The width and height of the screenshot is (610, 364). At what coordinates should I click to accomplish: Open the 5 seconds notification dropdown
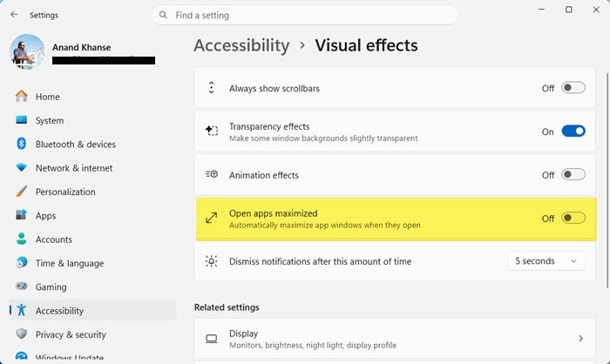tap(546, 261)
